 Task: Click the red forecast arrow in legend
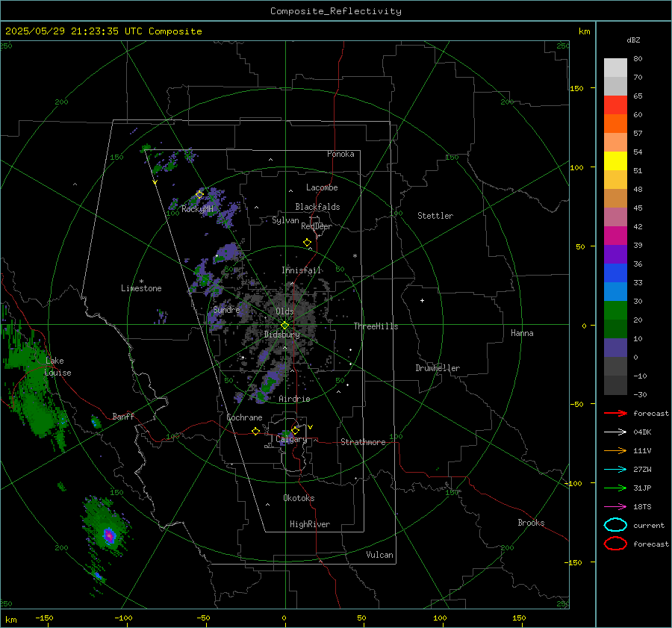coord(615,413)
